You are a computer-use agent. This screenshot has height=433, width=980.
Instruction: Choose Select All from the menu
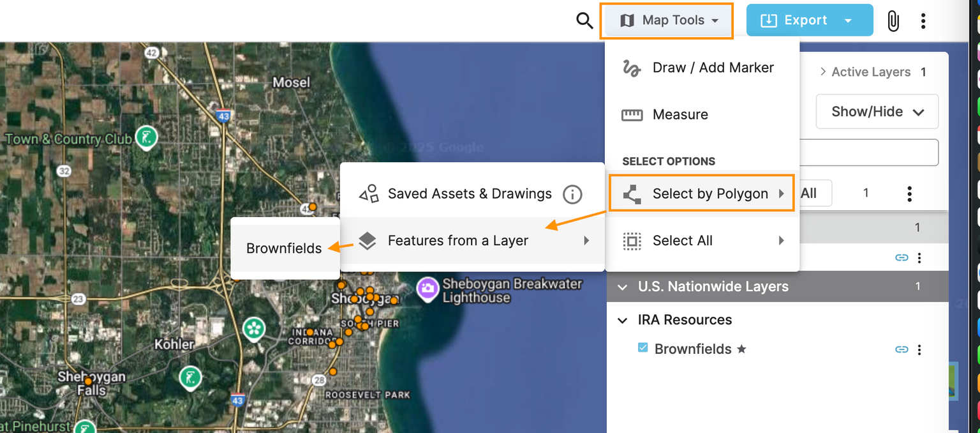tap(682, 240)
